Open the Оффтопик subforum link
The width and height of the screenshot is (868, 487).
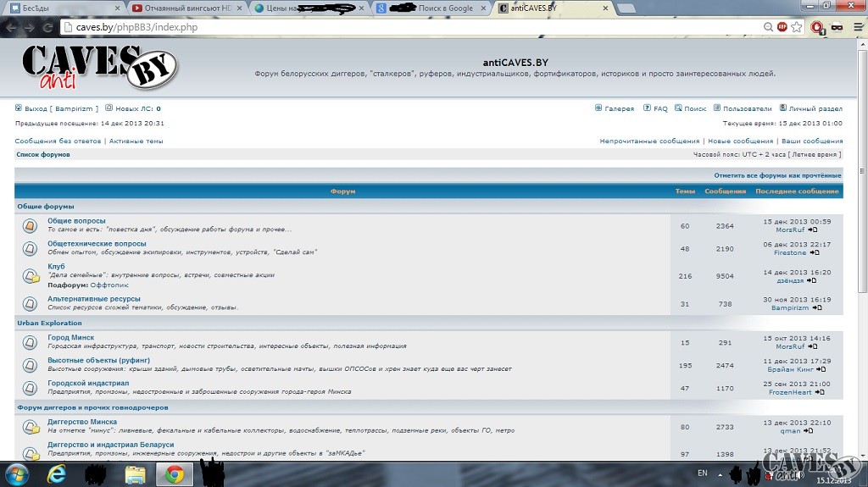tap(109, 285)
